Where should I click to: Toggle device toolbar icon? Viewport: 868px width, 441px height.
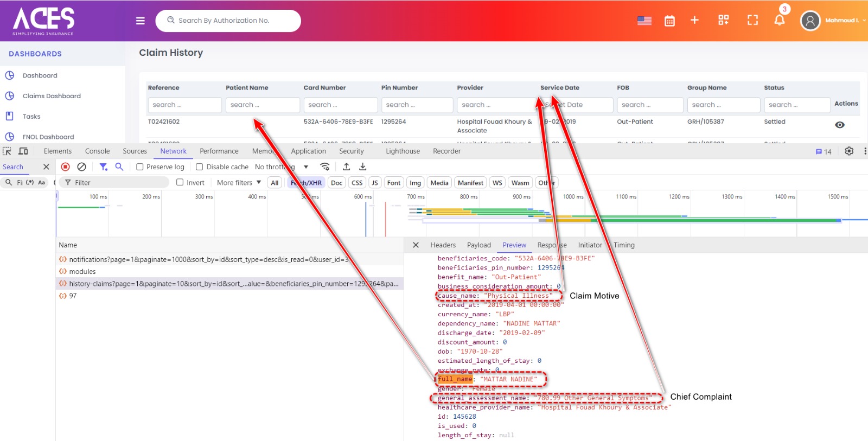(x=23, y=151)
